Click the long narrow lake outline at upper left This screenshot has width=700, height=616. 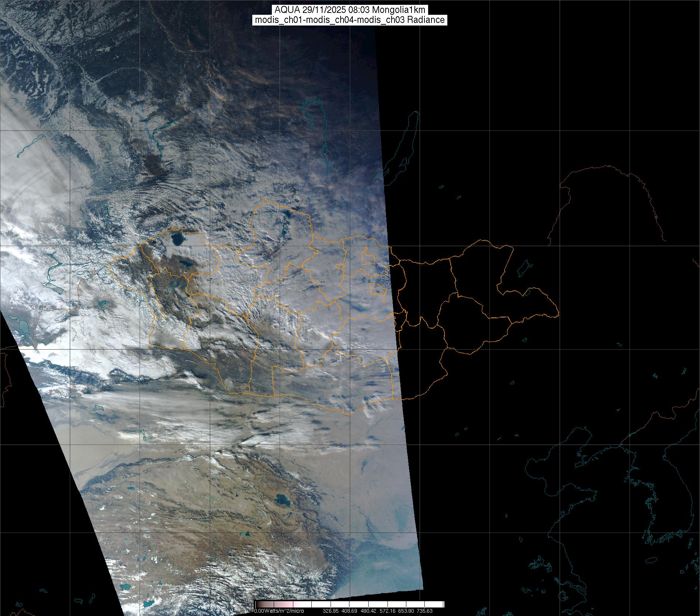click(x=31, y=144)
